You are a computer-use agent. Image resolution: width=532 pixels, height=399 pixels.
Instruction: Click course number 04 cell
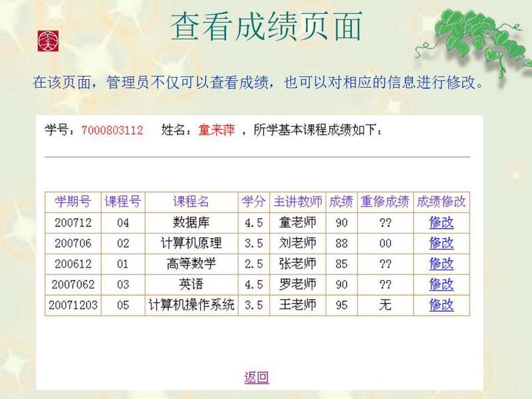tap(123, 223)
